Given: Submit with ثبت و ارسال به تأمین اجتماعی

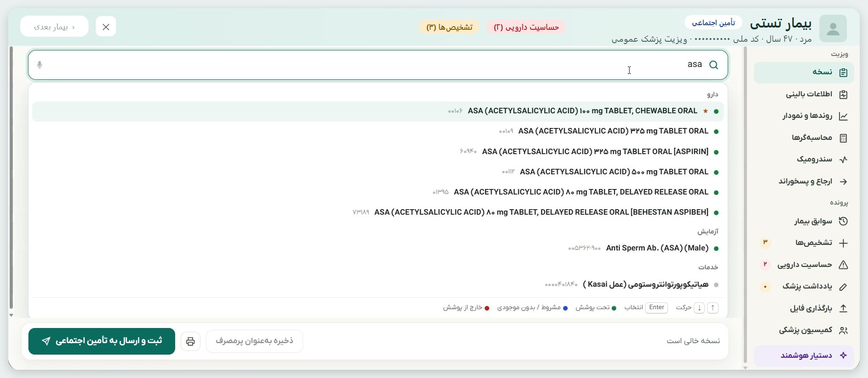Looking at the screenshot, I should tap(102, 341).
